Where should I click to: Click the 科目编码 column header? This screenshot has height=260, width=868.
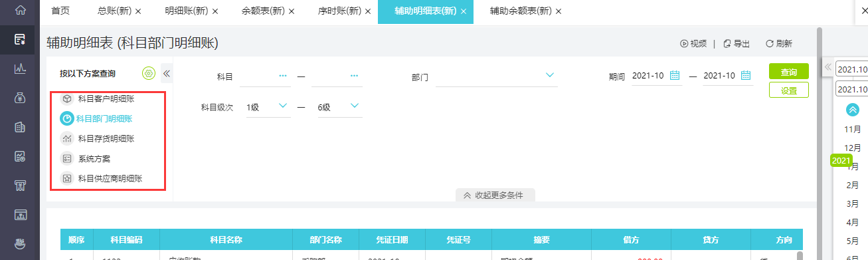pos(126,239)
